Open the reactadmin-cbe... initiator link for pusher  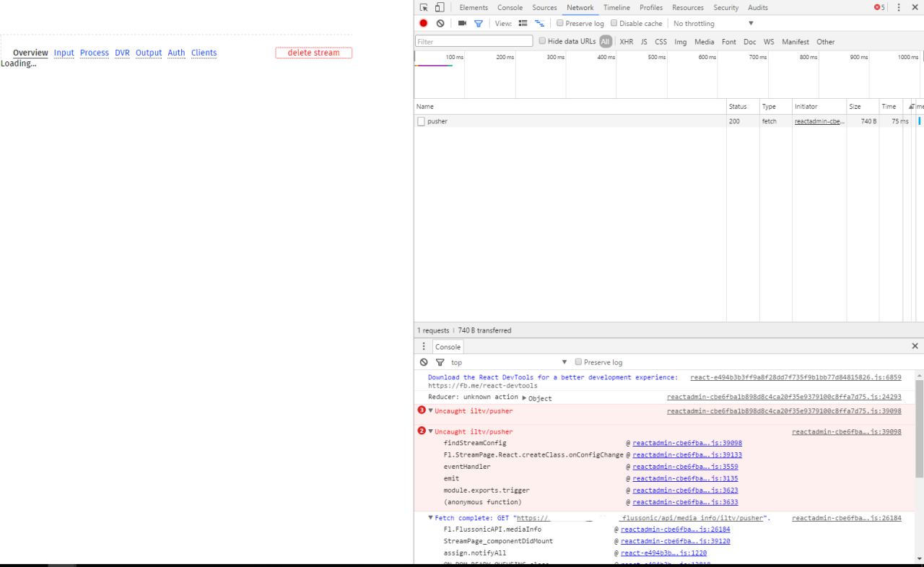[x=819, y=121]
